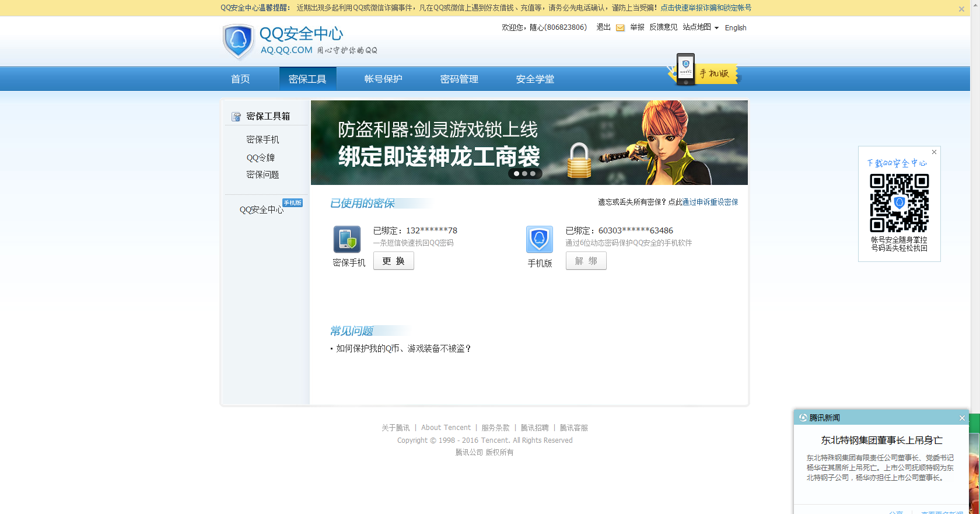This screenshot has width=980, height=514.
Task: Open the 腾讯客服 footer link
Action: point(573,428)
